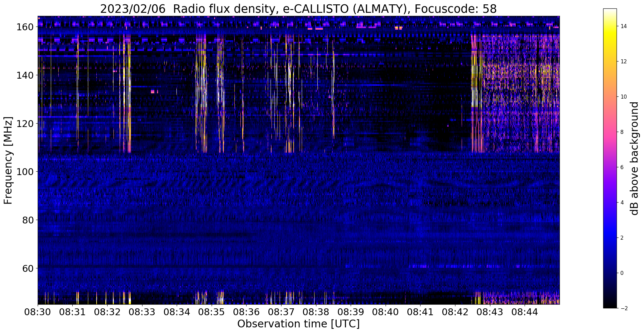Click the colorbar tick label 0
The width and height of the screenshot is (644, 333).
[622, 273]
